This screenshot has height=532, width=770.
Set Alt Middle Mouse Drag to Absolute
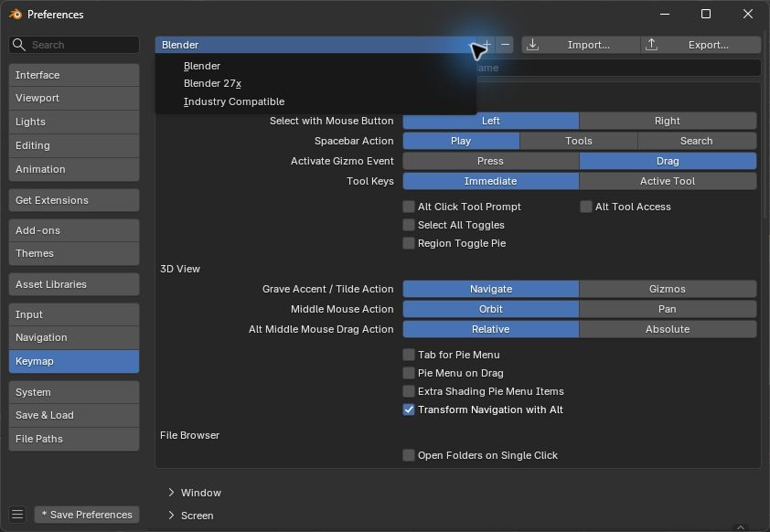tap(668, 329)
